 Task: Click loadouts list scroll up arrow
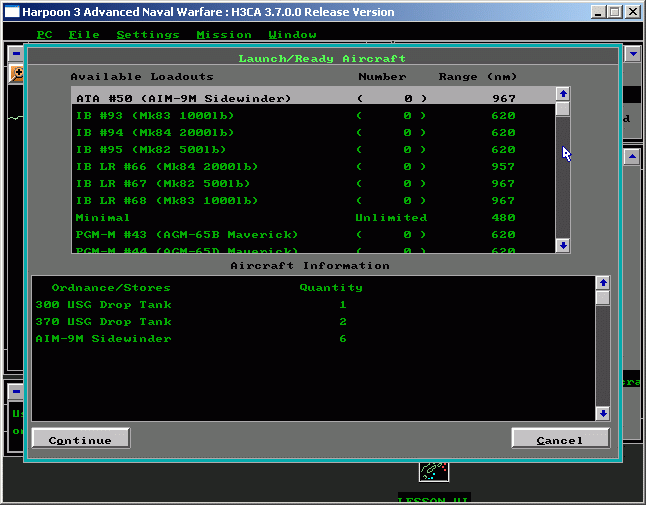(x=563, y=94)
